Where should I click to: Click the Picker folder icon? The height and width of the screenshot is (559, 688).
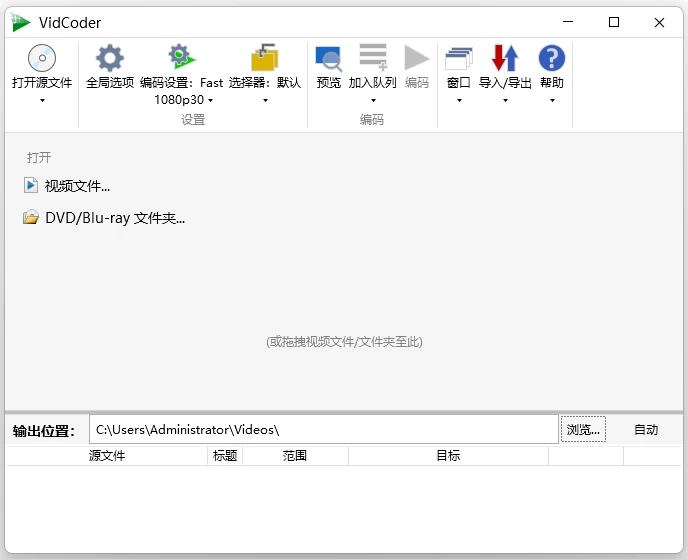pyautogui.click(x=265, y=58)
